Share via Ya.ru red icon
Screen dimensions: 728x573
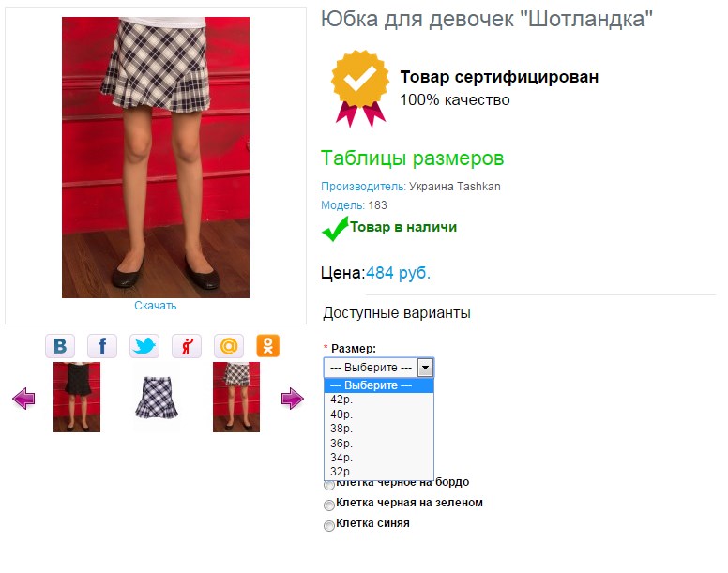pos(186,346)
